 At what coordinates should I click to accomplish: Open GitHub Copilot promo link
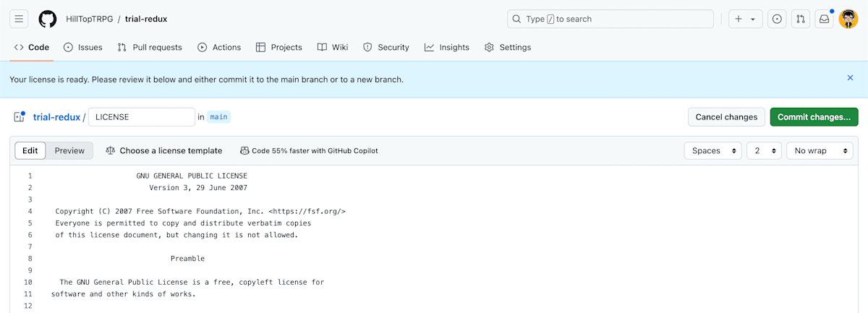(x=309, y=150)
